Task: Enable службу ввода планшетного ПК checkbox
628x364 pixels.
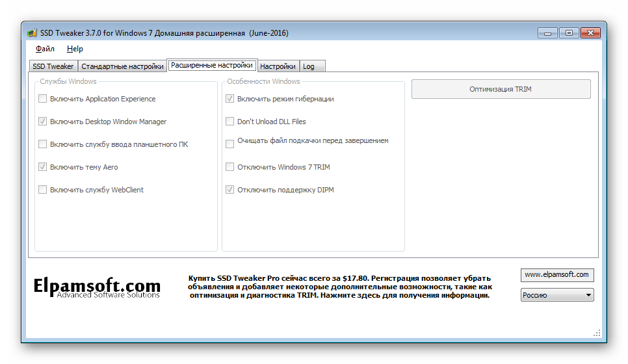Action: coord(42,144)
